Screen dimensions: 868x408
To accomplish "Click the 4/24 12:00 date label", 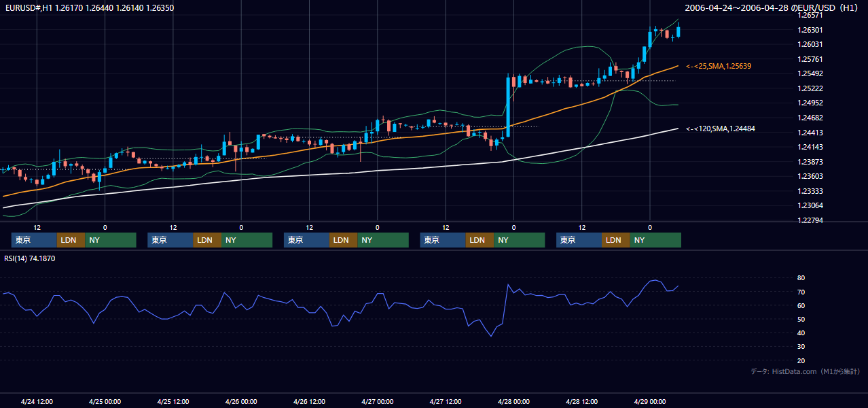I will [x=37, y=401].
